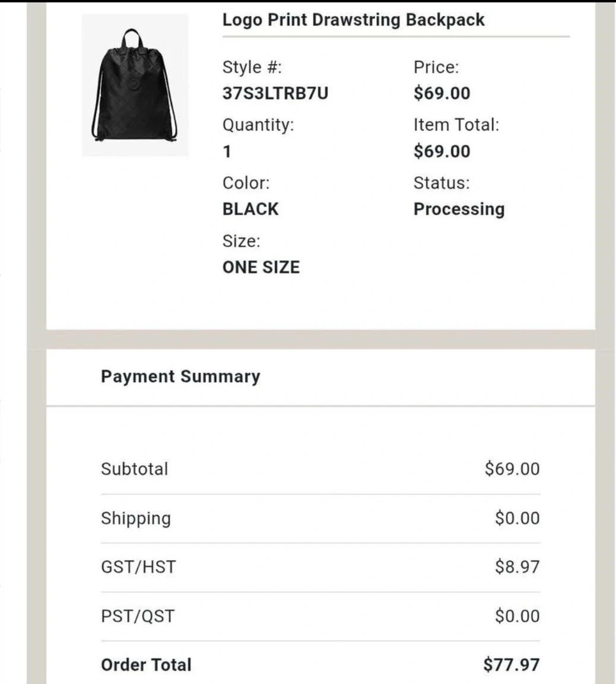This screenshot has height=684, width=616.
Task: Click the Payment Summary heading
Action: coord(180,376)
